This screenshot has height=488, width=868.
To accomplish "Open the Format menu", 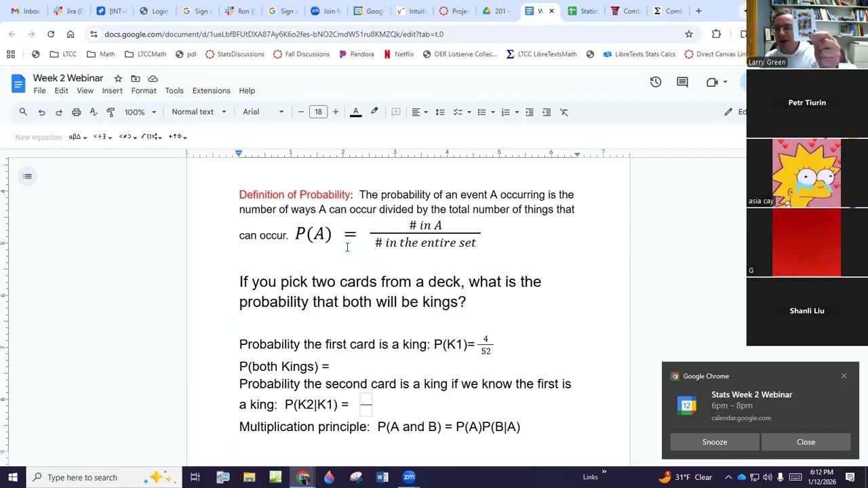I will pos(144,91).
